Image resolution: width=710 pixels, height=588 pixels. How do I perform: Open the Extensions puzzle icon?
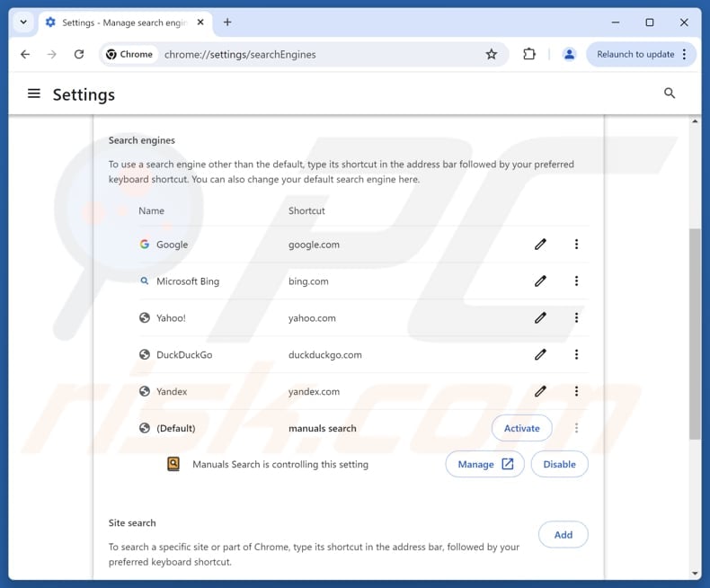click(x=528, y=54)
